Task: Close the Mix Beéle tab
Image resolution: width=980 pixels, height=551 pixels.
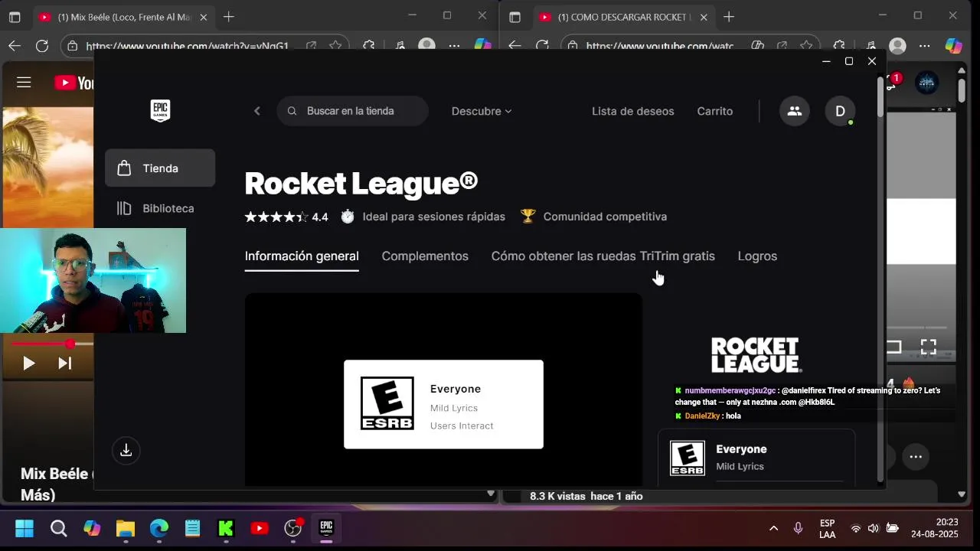Action: tap(203, 17)
